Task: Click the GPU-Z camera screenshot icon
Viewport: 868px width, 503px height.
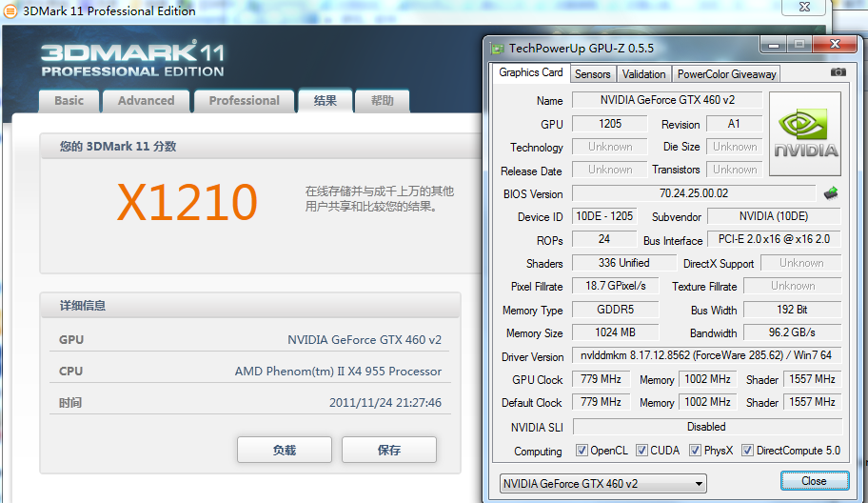Action: [838, 73]
